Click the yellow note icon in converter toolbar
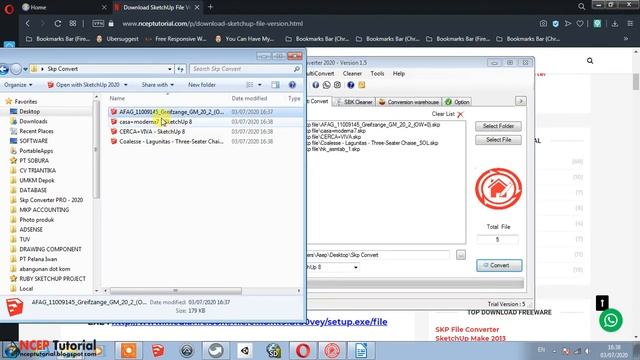 362,85
